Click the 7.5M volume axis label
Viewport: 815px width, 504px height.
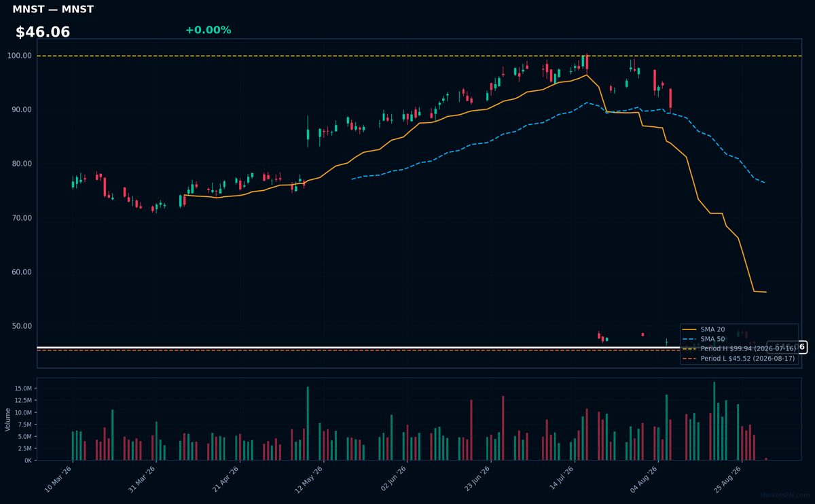[x=25, y=425]
